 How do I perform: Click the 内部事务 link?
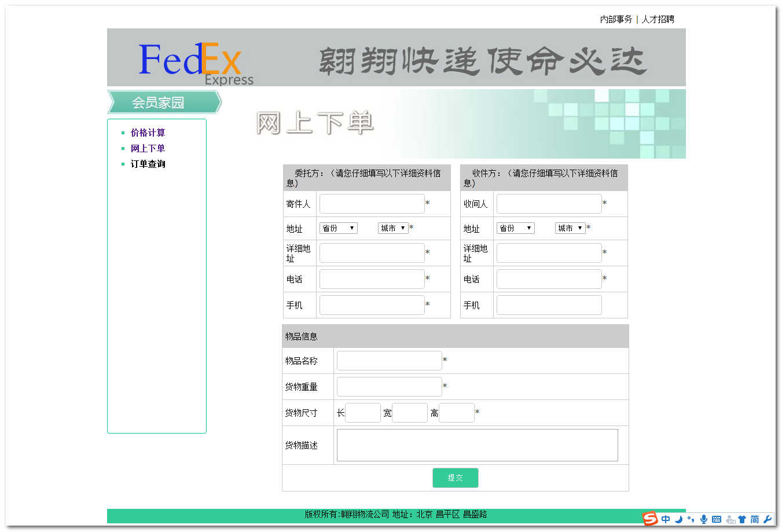pyautogui.click(x=616, y=19)
